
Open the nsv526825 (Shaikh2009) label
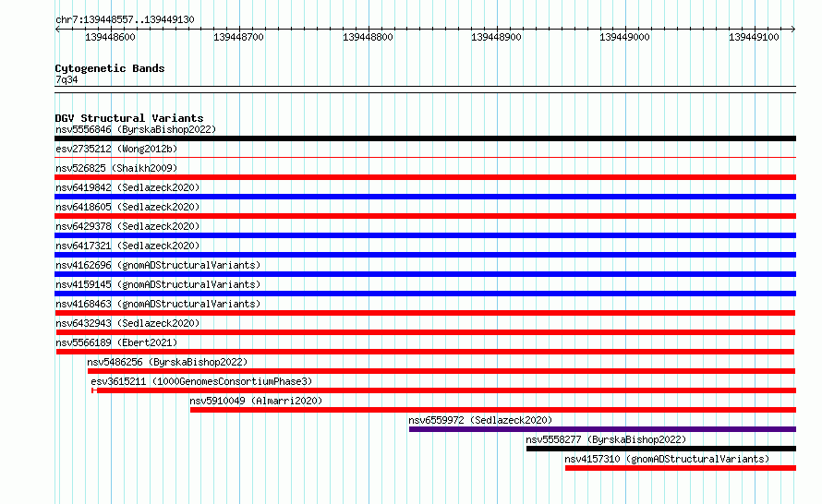(x=116, y=168)
